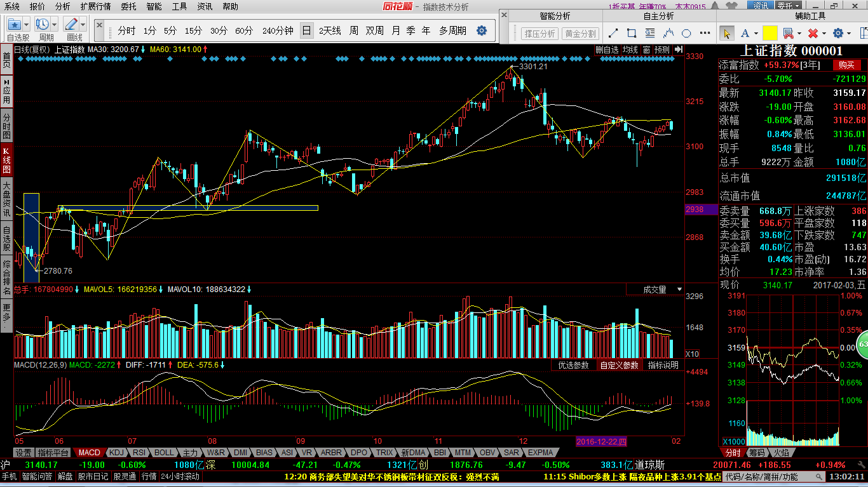Screen dimensions: 868x487
Task: Close the drawing analysis toolbar
Action: (x=505, y=15)
